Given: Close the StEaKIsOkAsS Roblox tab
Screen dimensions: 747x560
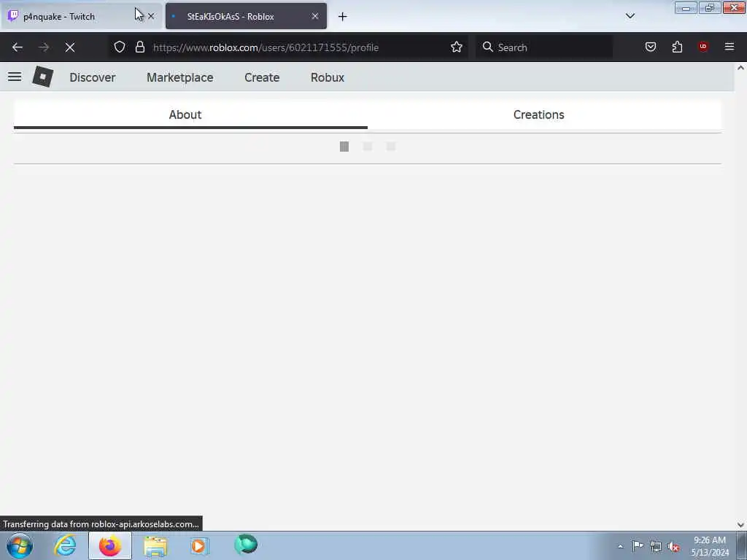Looking at the screenshot, I should pos(315,16).
